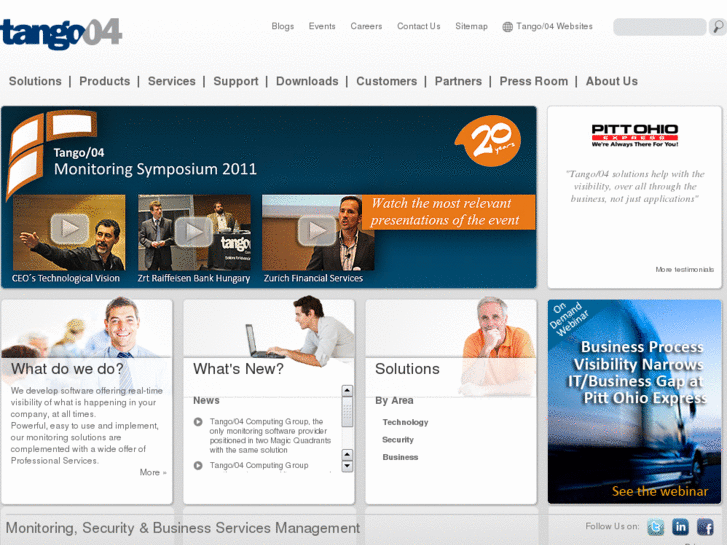Open the Magic Quadrants news headline
The width and height of the screenshot is (727, 545).
point(270,436)
